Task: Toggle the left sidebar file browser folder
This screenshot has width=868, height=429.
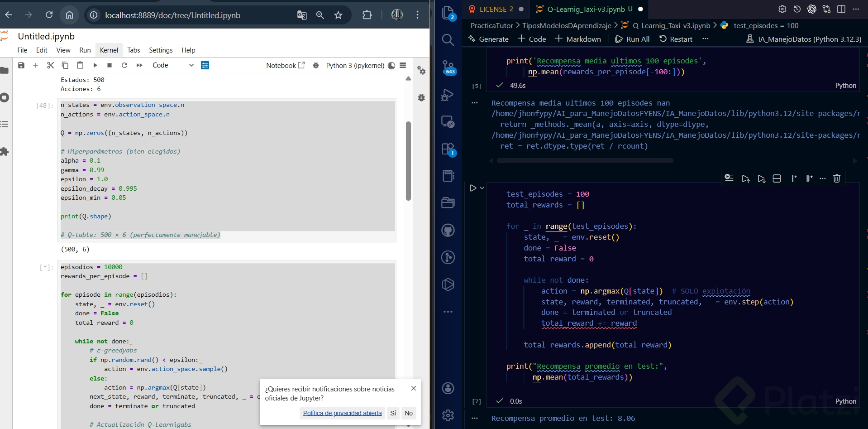Action: tap(5, 70)
